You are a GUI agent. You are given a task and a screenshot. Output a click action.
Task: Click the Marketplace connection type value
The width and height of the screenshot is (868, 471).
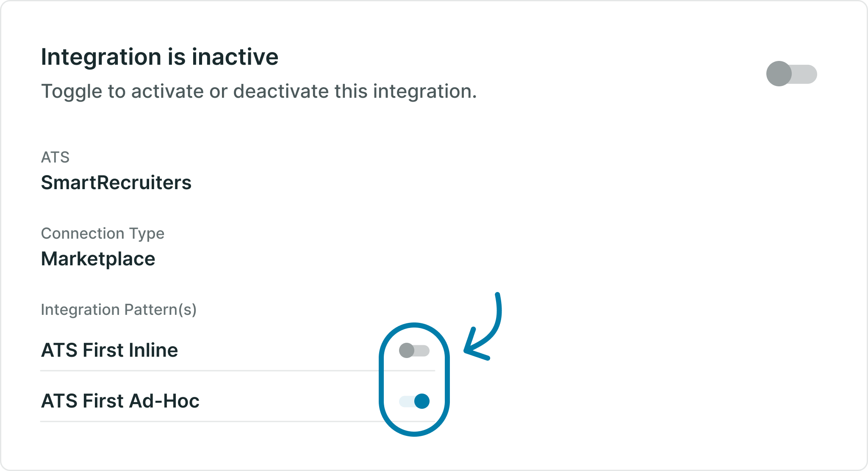click(98, 259)
